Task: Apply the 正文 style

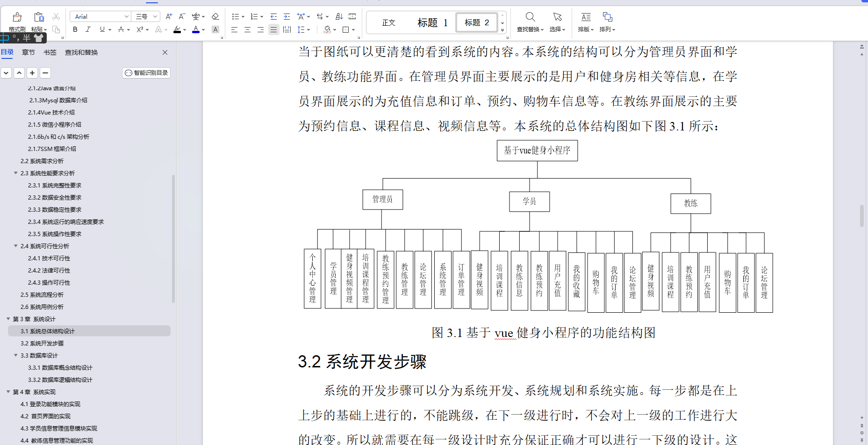Action: [x=388, y=22]
